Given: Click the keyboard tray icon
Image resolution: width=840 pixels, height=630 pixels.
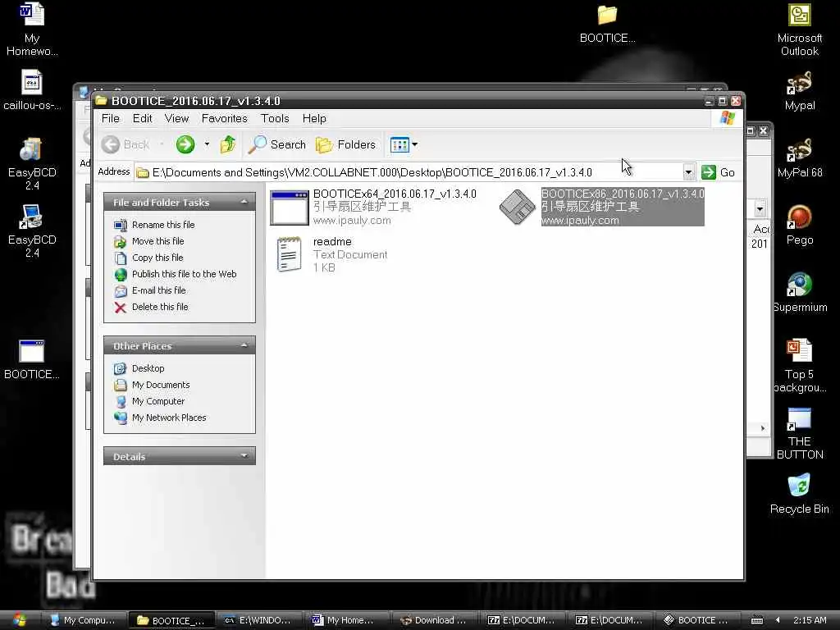Looking at the screenshot, I should (757, 621).
